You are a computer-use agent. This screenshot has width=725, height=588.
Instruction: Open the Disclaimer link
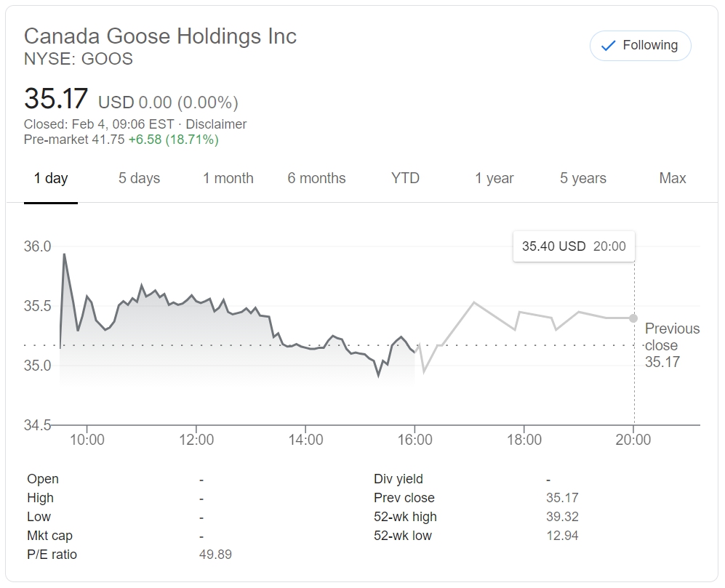coord(216,124)
